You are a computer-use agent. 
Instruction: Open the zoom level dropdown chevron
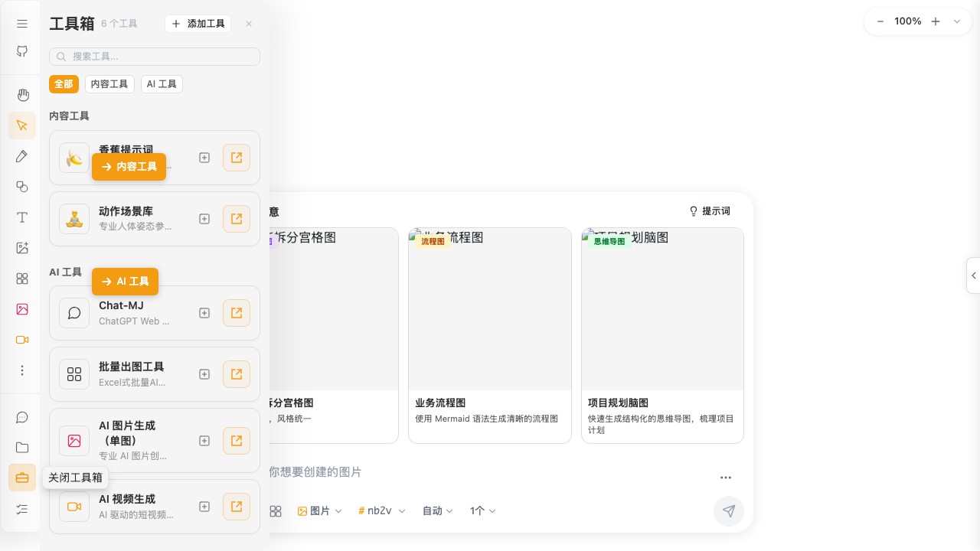click(x=957, y=21)
